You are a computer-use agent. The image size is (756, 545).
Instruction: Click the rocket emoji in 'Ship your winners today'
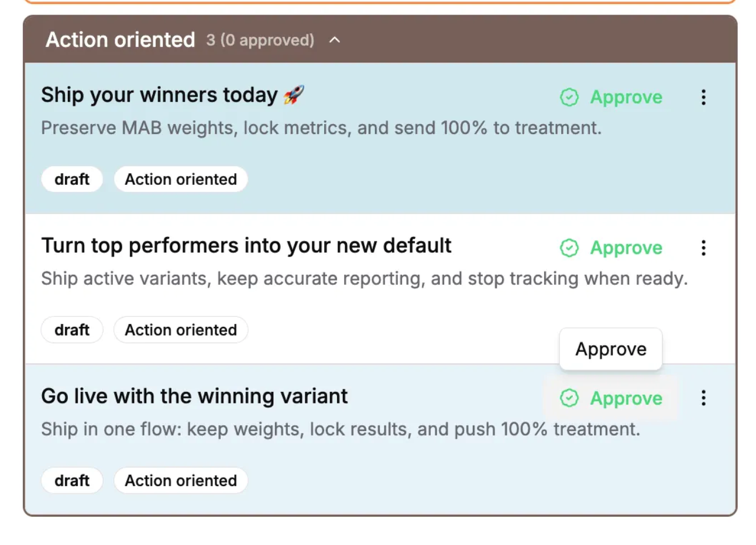pos(294,94)
